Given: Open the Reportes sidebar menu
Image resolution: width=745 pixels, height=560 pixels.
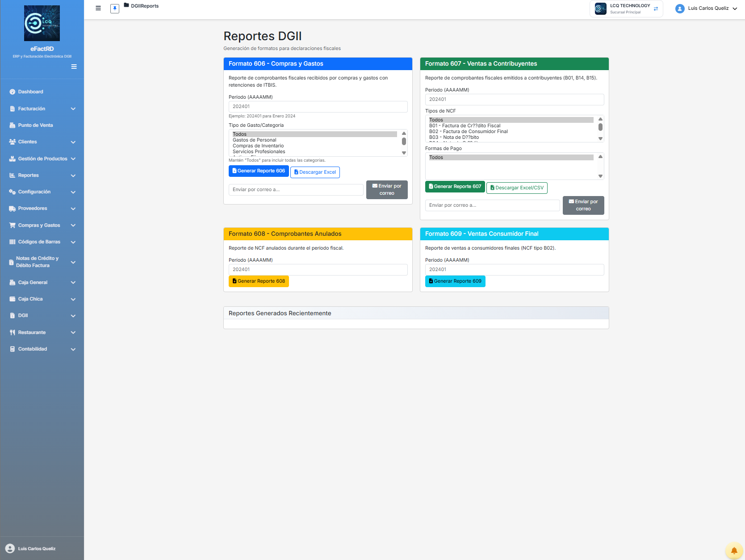Looking at the screenshot, I should pos(42,175).
